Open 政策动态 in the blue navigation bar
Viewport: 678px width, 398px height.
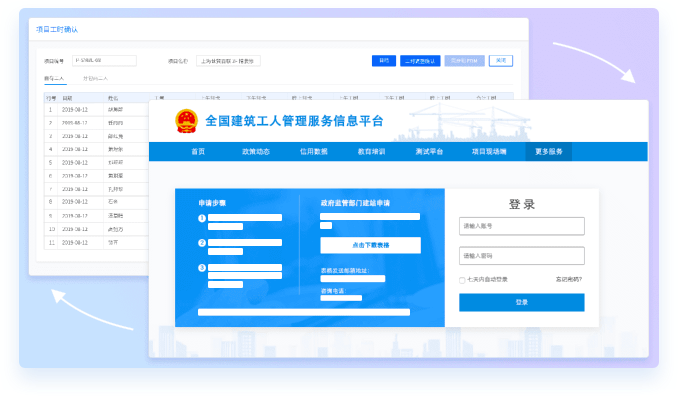[256, 151]
